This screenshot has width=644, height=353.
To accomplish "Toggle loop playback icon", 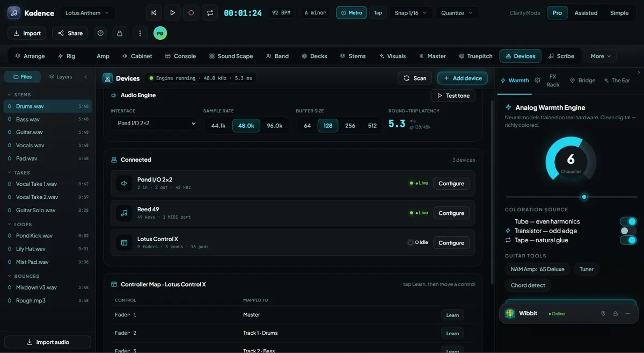I will (x=210, y=13).
